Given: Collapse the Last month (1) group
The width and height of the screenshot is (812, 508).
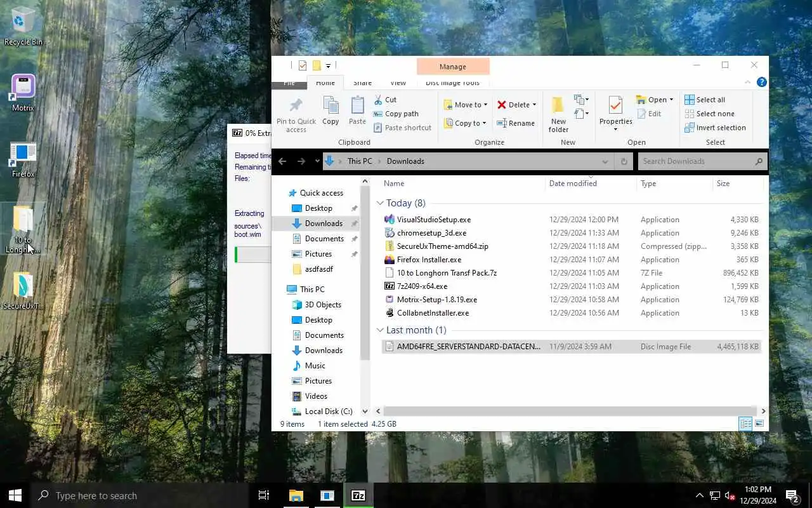Looking at the screenshot, I should point(380,330).
